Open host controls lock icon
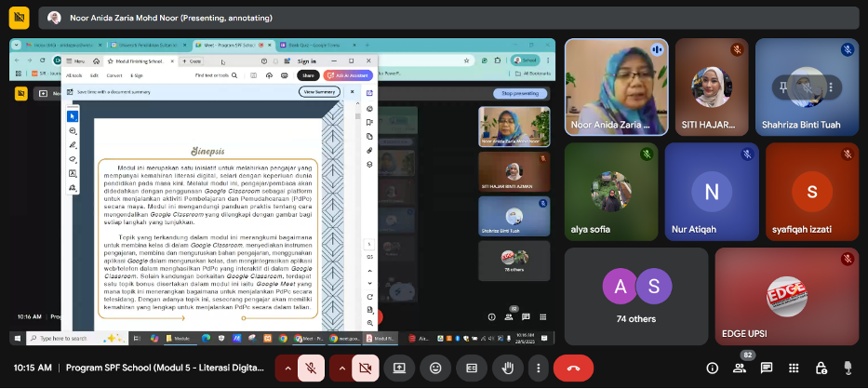Viewport: 868px width, 389px height. [821, 369]
